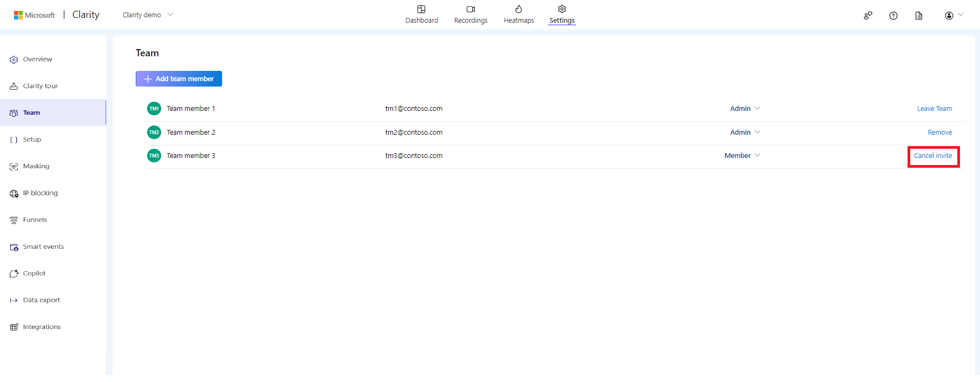Viewport: 980px width, 382px height.
Task: Open Overview in the sidebar
Action: (53, 60)
